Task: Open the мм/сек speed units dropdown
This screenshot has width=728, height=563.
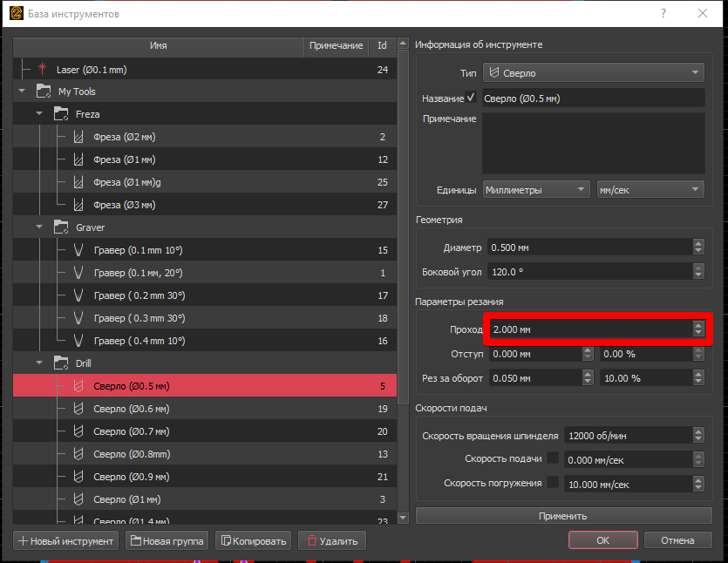Action: click(650, 189)
